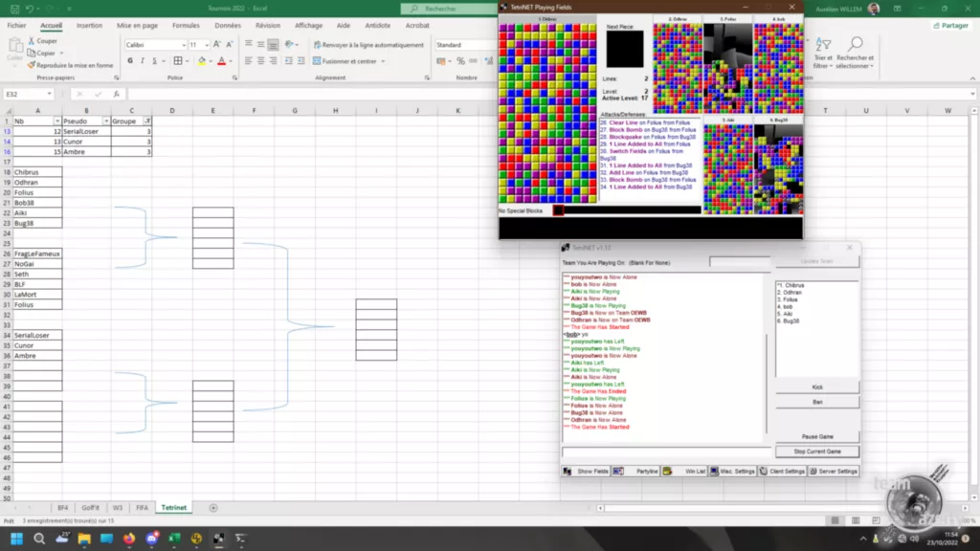Switch to the Données tab
This screenshot has width=980, height=551.
[228, 26]
